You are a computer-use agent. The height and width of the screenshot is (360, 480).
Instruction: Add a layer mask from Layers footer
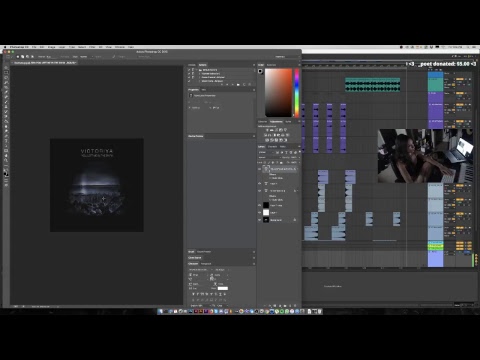275,305
